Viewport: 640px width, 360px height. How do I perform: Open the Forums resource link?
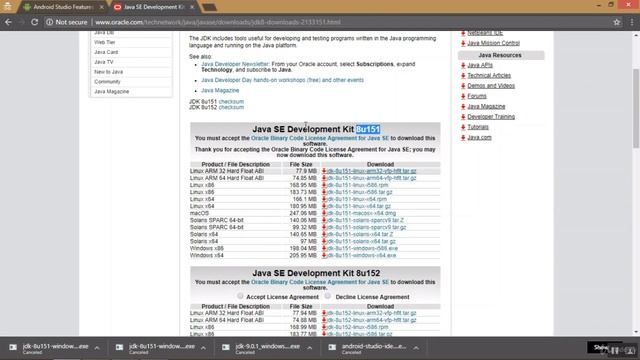tap(477, 96)
